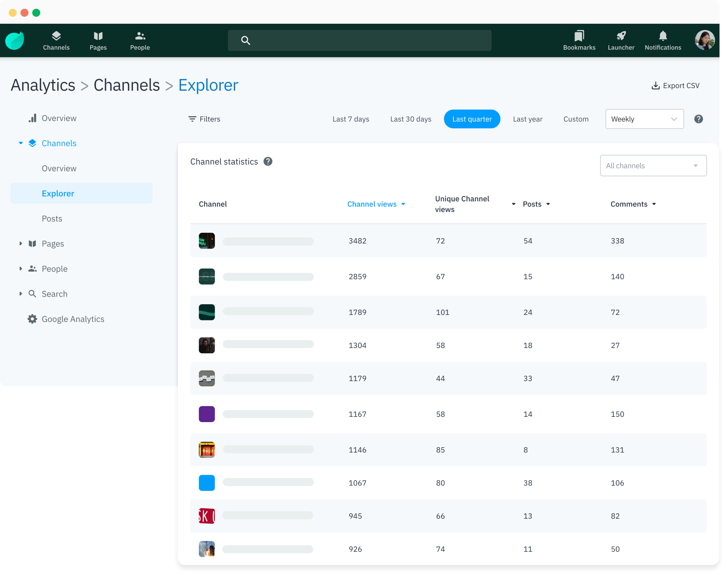Select Explorer in the sidebar

[x=81, y=193]
